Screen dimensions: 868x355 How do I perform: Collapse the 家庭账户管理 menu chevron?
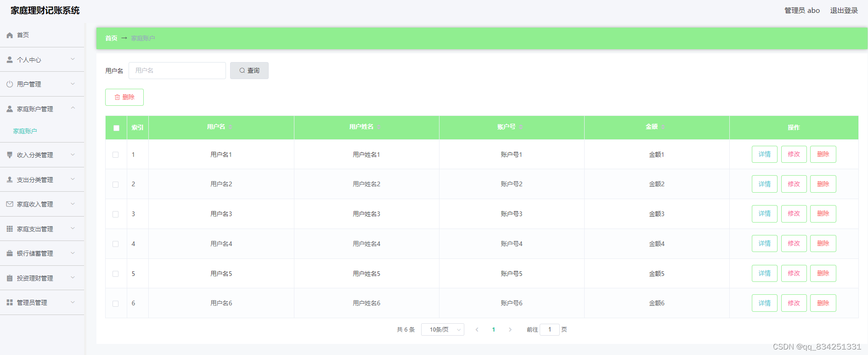73,109
